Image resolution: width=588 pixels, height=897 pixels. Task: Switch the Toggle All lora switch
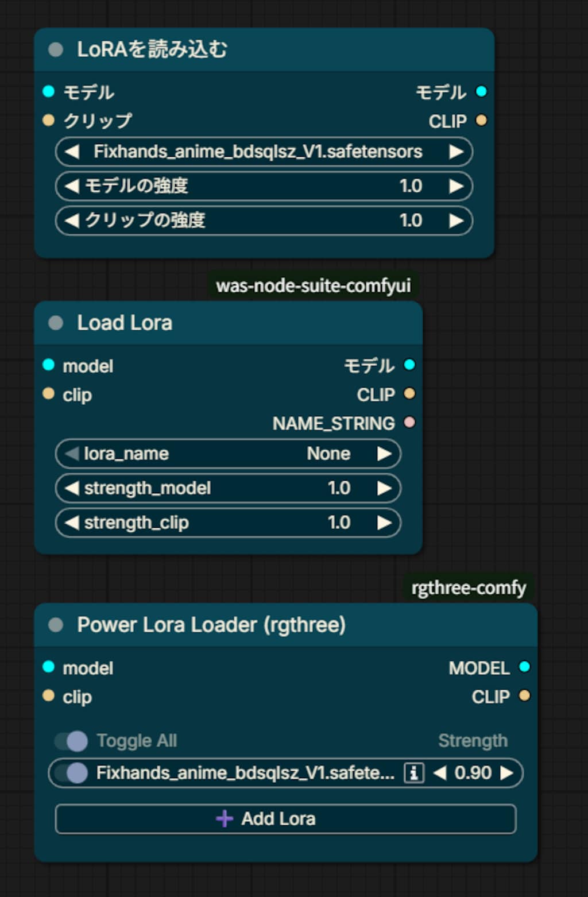click(71, 741)
